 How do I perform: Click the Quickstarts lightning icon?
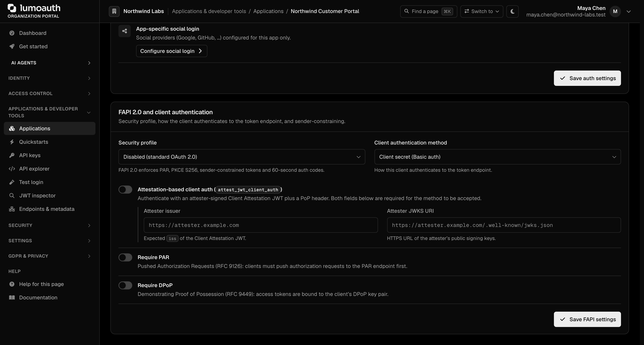click(x=12, y=142)
